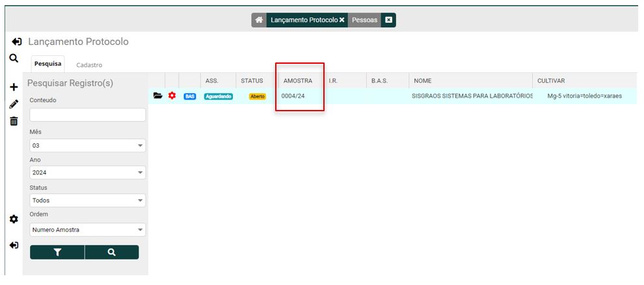Click the trash delete icon in sidebar

click(14, 121)
